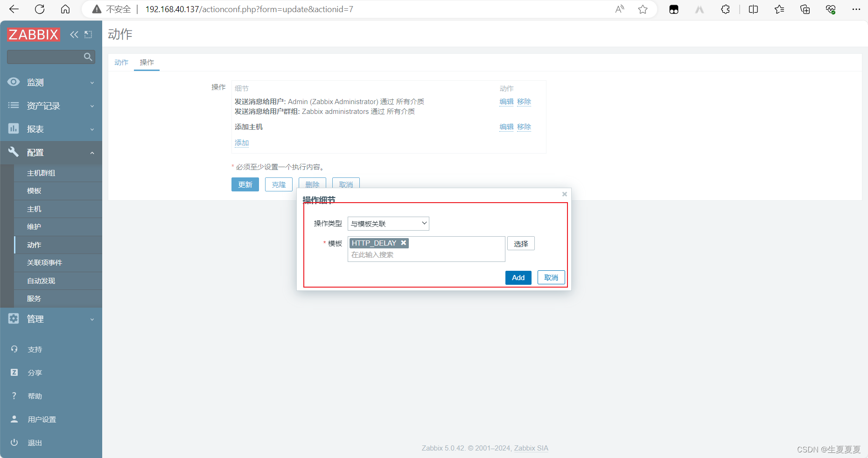Focus the sidebar search box
The height and width of the screenshot is (458, 868).
click(45, 57)
